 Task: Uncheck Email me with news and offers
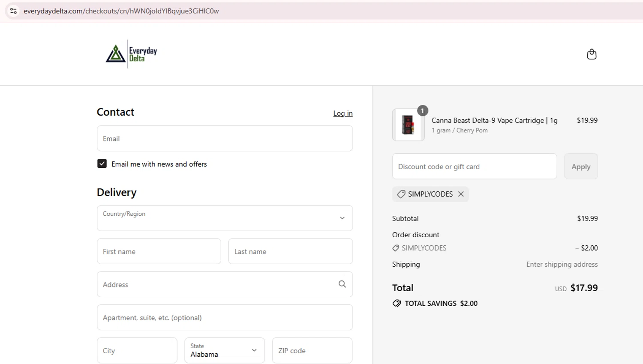coord(102,164)
